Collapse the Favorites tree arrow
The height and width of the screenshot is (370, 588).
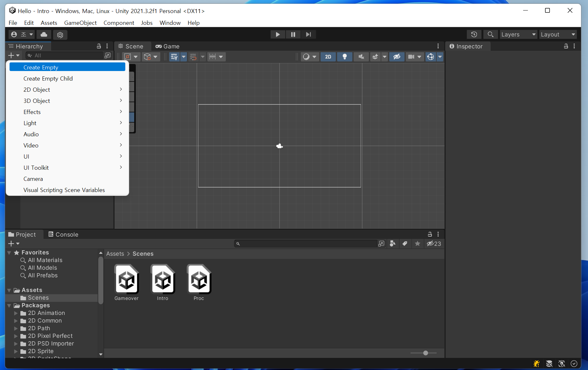9,253
